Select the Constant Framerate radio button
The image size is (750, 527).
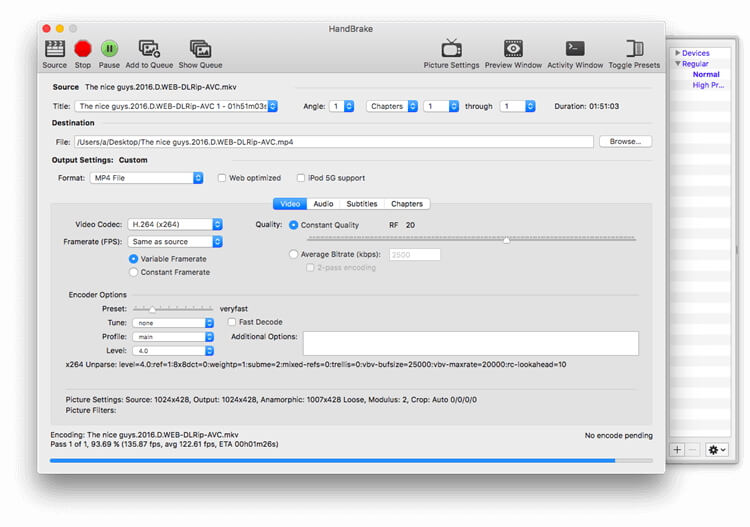(x=133, y=272)
